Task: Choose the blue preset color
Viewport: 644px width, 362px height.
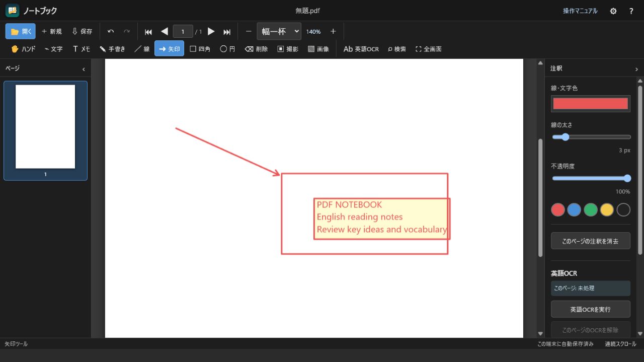Action: (x=574, y=210)
